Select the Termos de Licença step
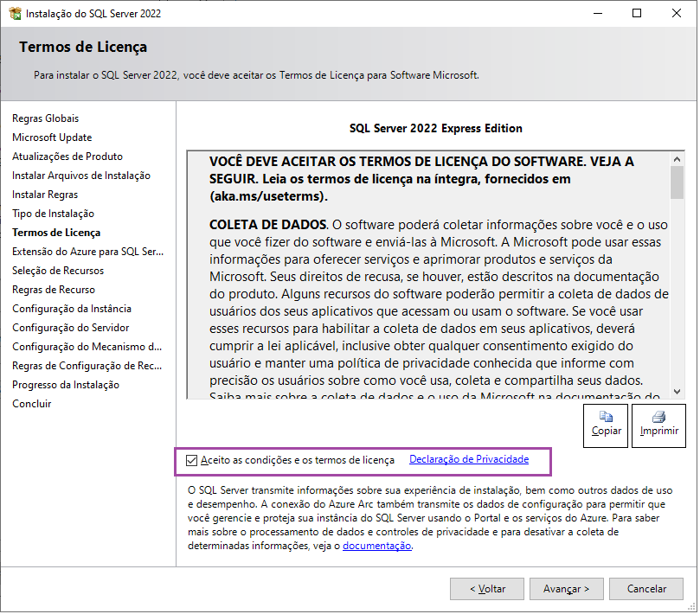The image size is (700, 614). coord(56,233)
